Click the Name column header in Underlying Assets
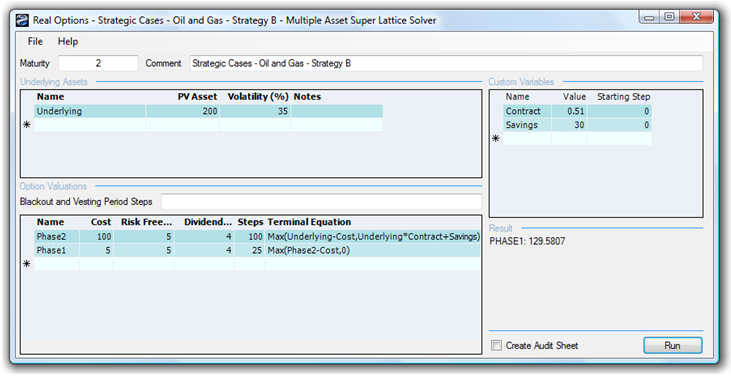Viewport: 731px width, 378px height. [x=50, y=97]
